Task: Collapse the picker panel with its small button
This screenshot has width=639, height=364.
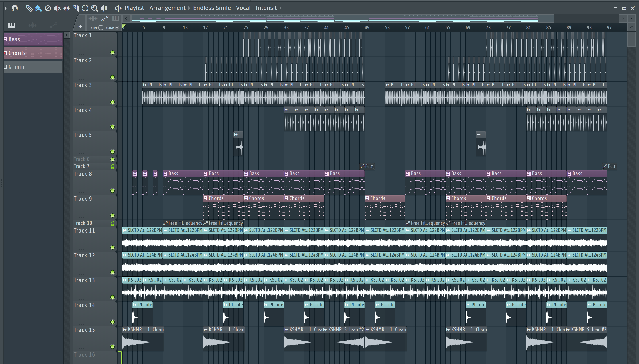Action: [x=67, y=35]
